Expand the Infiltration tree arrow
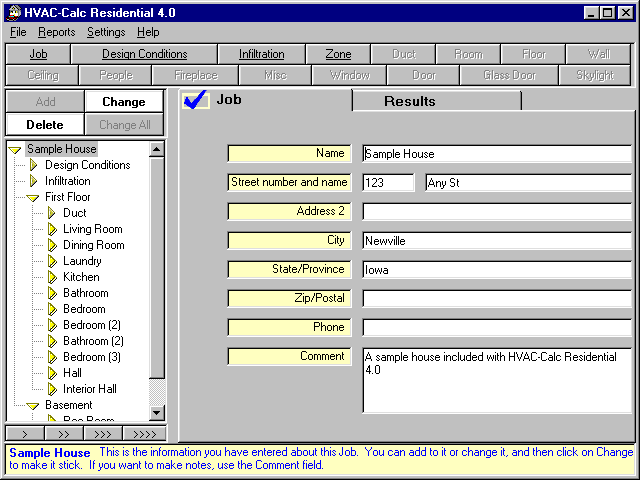 (x=34, y=181)
